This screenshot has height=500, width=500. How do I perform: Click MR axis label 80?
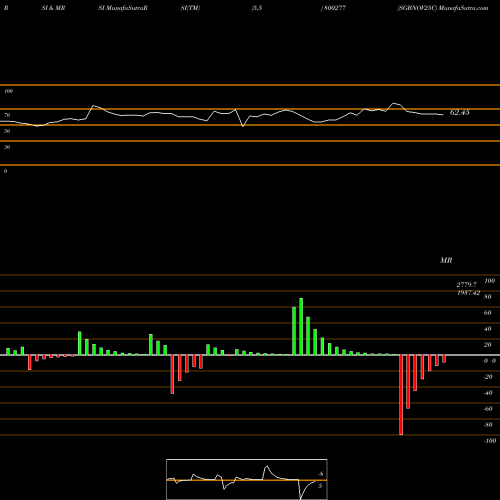click(x=487, y=297)
